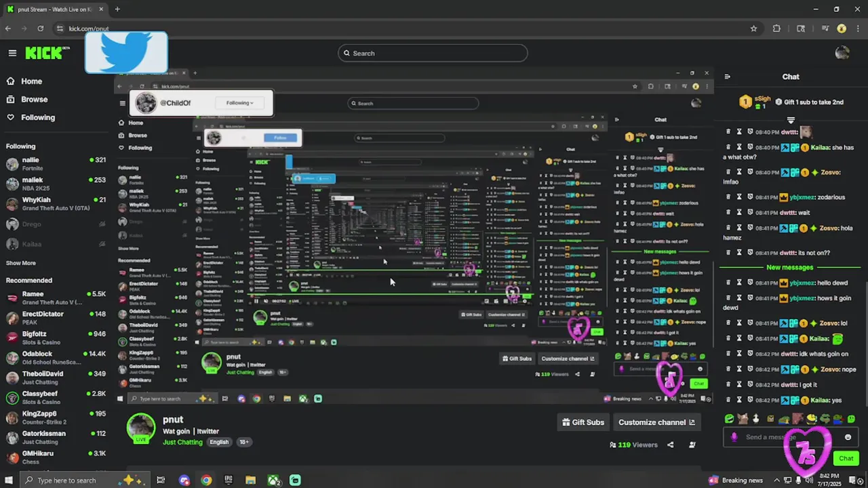Expand Show More under the Following list

coord(21,263)
